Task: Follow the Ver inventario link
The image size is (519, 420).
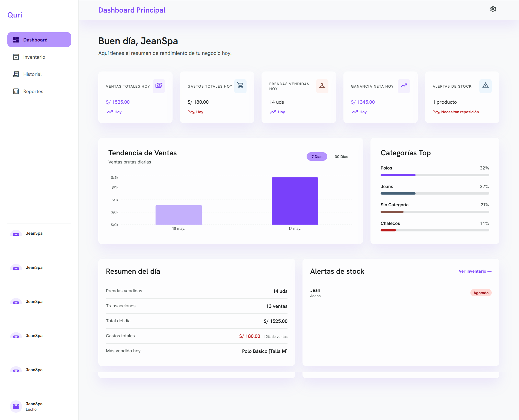Action: (475, 271)
